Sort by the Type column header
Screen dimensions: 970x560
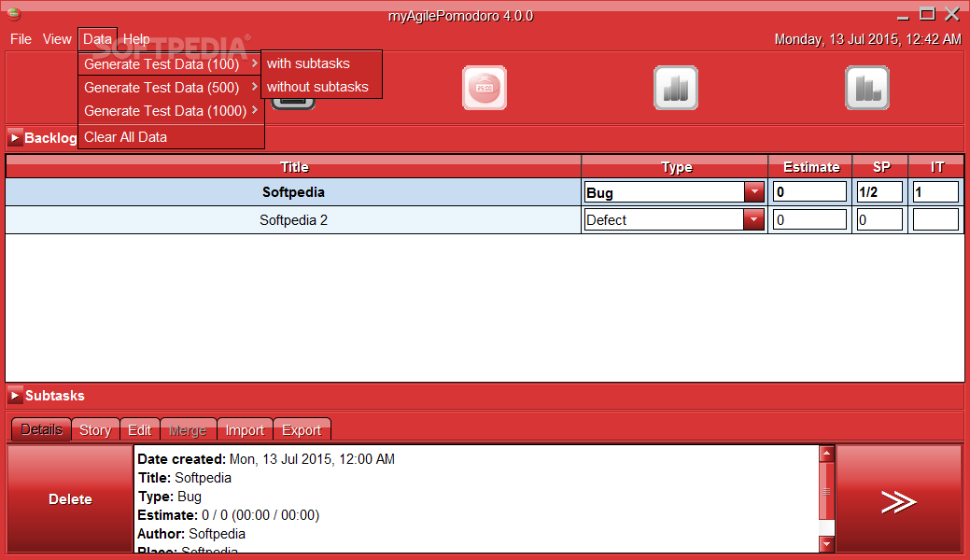(x=675, y=167)
